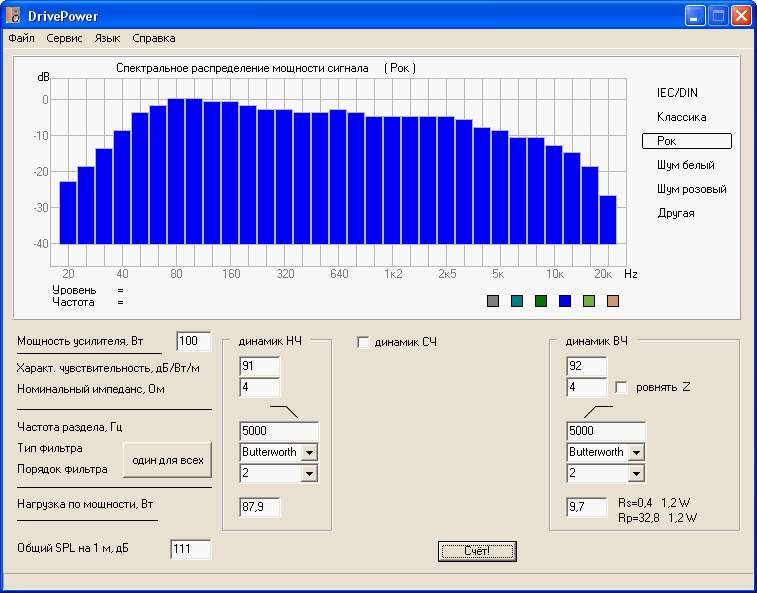Pick the gray color swatch
Screen dimensions: 757x593
pos(493,301)
